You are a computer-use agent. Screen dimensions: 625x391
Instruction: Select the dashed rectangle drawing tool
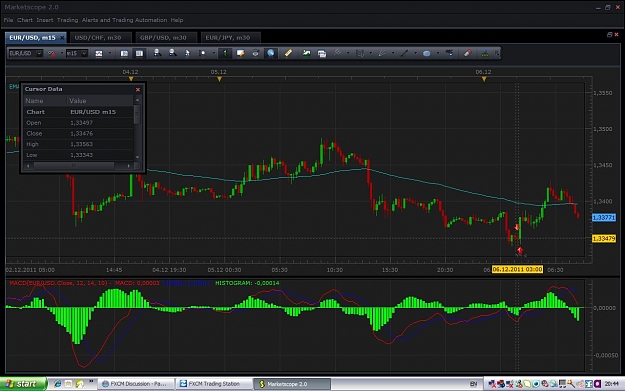pyautogui.click(x=360, y=53)
